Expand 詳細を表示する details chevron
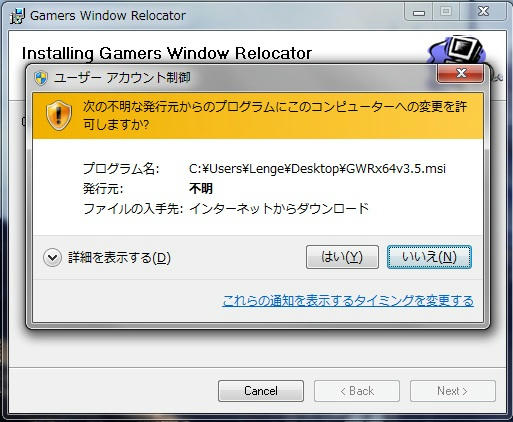 (x=52, y=258)
